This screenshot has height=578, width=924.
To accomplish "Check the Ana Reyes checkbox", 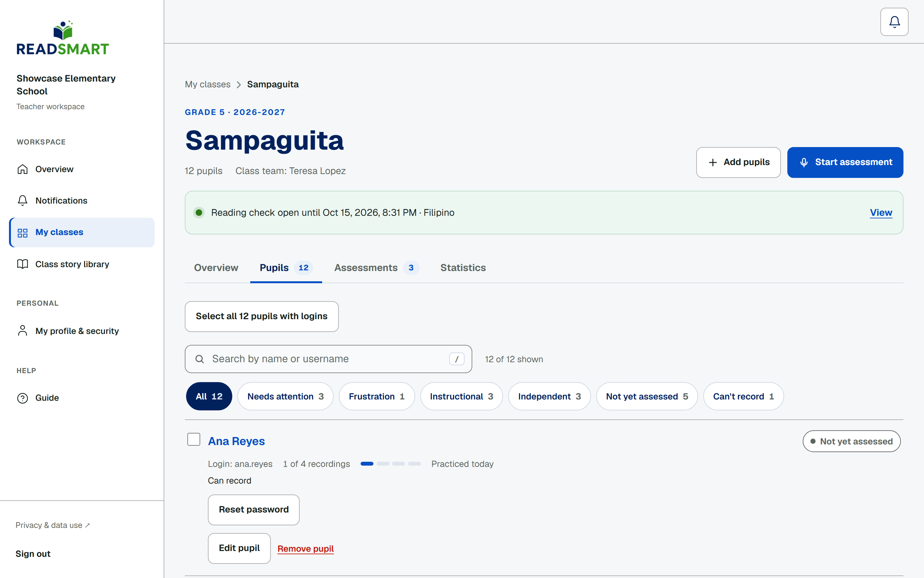I will click(193, 440).
